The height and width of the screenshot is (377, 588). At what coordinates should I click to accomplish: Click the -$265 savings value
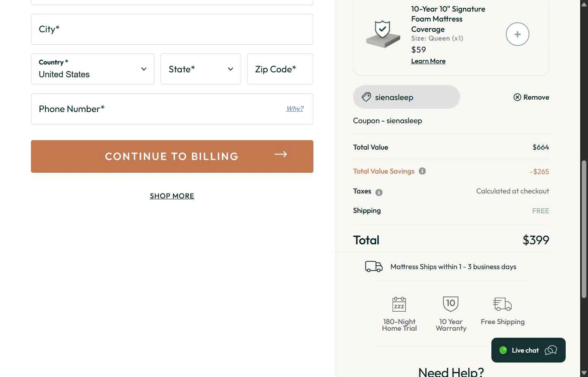539,172
